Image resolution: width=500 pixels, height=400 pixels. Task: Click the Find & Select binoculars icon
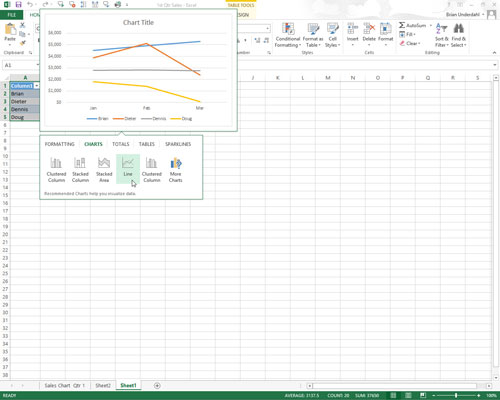click(x=459, y=28)
